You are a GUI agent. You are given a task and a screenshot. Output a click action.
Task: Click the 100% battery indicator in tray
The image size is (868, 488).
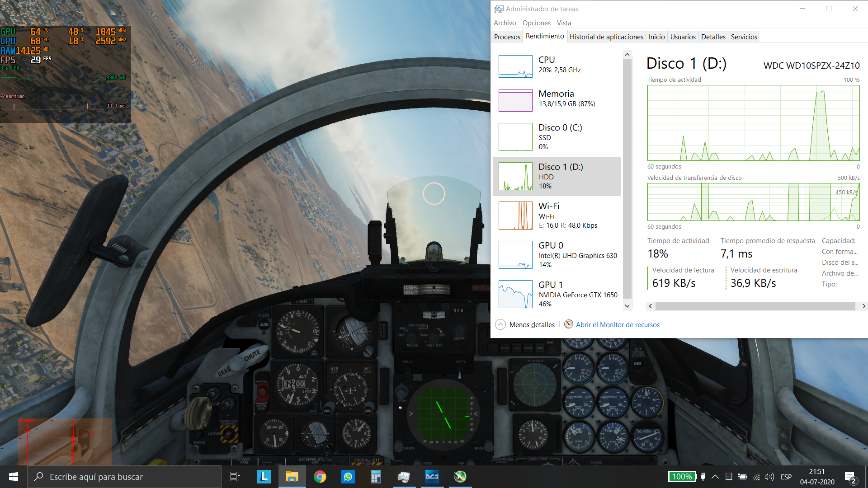[x=682, y=477]
